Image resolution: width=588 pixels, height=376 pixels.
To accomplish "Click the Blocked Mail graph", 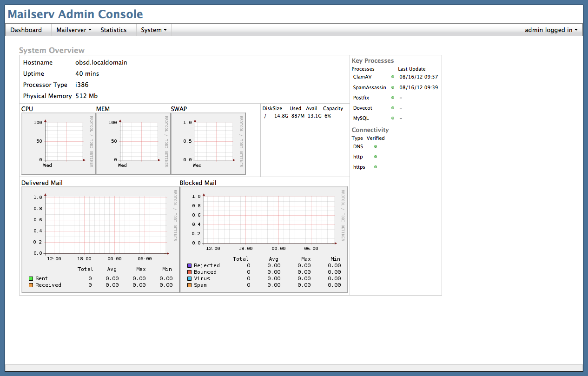I will click(264, 240).
